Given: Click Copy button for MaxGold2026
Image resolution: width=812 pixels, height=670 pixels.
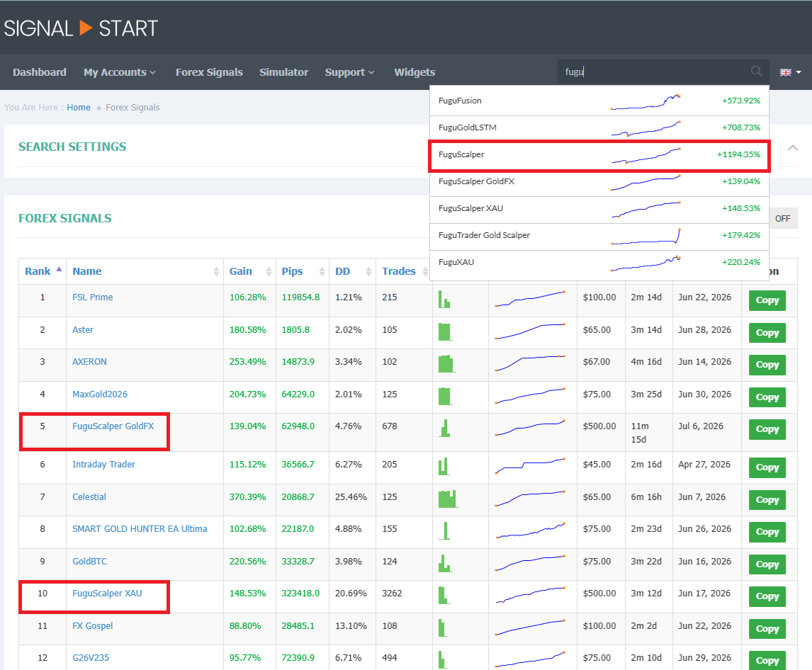Looking at the screenshot, I should point(767,397).
